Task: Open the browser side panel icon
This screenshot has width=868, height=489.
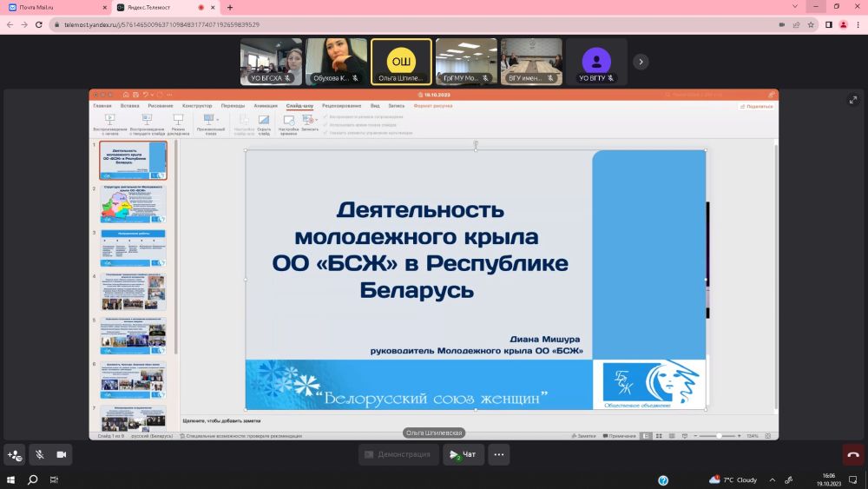Action: point(829,24)
